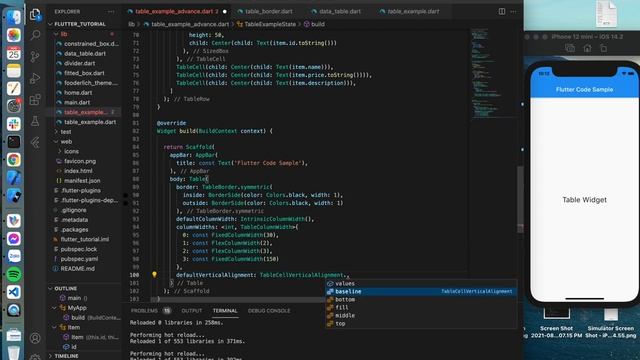Screen dimensions: 640x360
Task: Click the split editor icon
Action: point(502,11)
